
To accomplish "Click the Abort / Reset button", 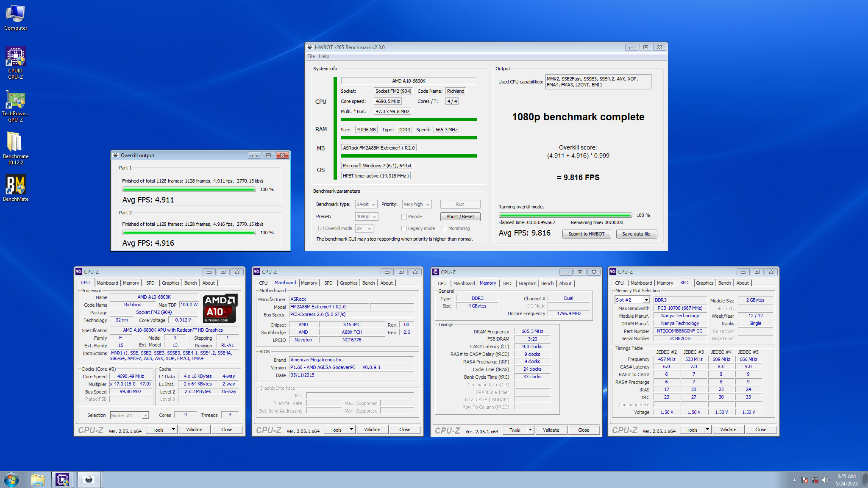I will [x=460, y=216].
